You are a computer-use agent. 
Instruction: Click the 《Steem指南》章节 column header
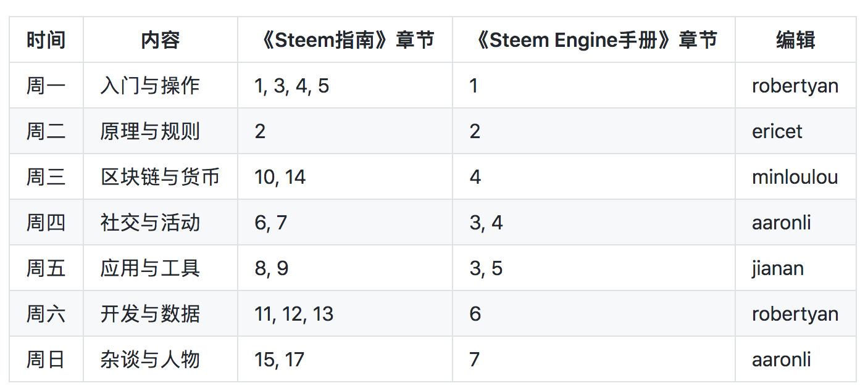[344, 41]
